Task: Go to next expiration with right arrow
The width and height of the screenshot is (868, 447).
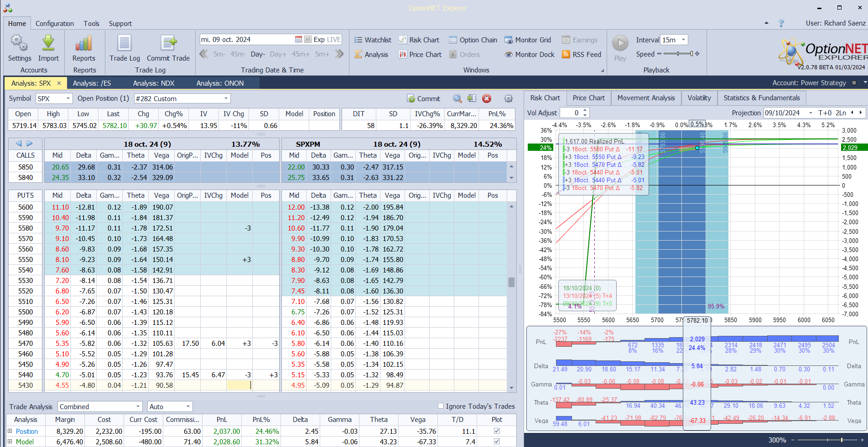Action: 30,144
